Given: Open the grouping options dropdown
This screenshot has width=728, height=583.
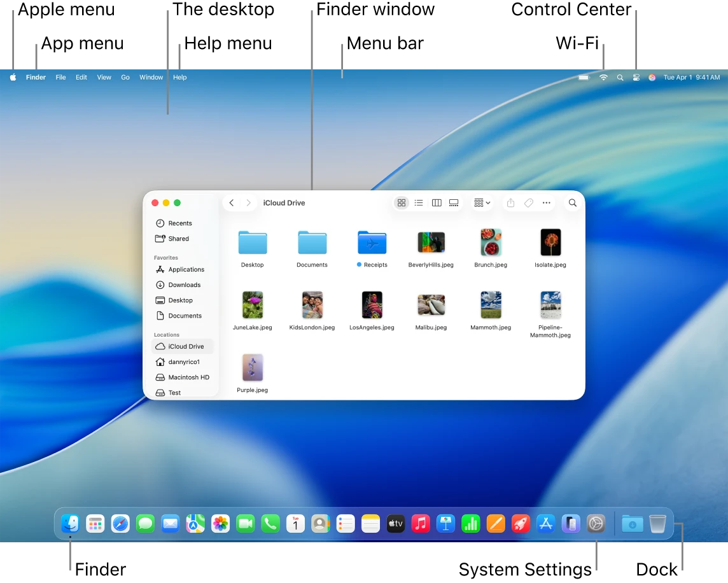Looking at the screenshot, I should click(482, 202).
